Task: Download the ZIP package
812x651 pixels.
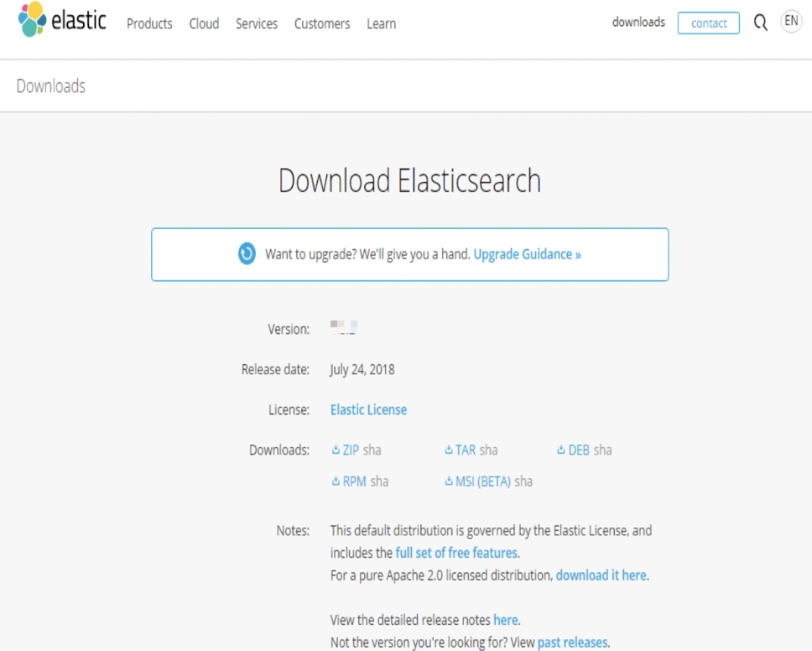Action: tap(351, 450)
